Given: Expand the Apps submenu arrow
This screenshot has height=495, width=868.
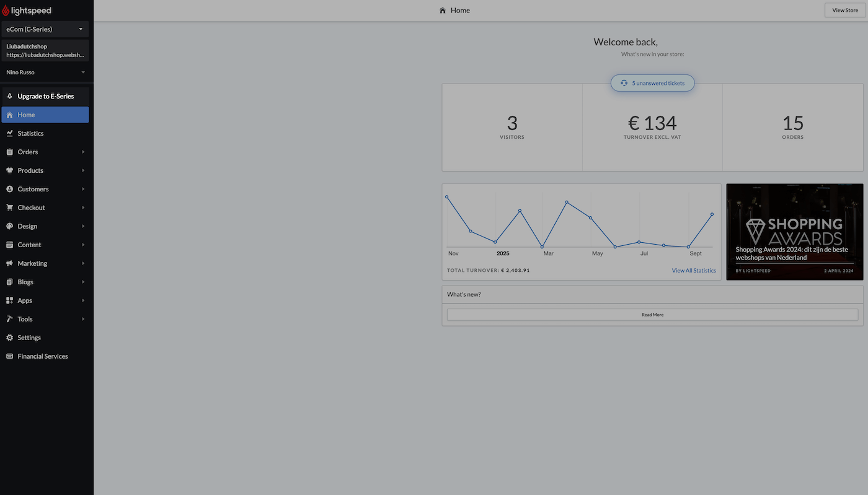Looking at the screenshot, I should click(83, 300).
